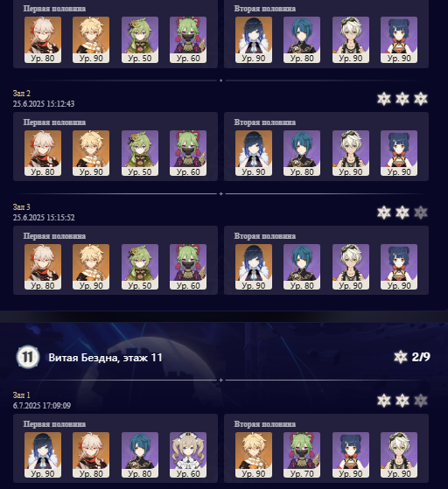Click the first star of floor 11 Зал 1
Image resolution: width=448 pixels, height=489 pixels.
click(x=384, y=401)
